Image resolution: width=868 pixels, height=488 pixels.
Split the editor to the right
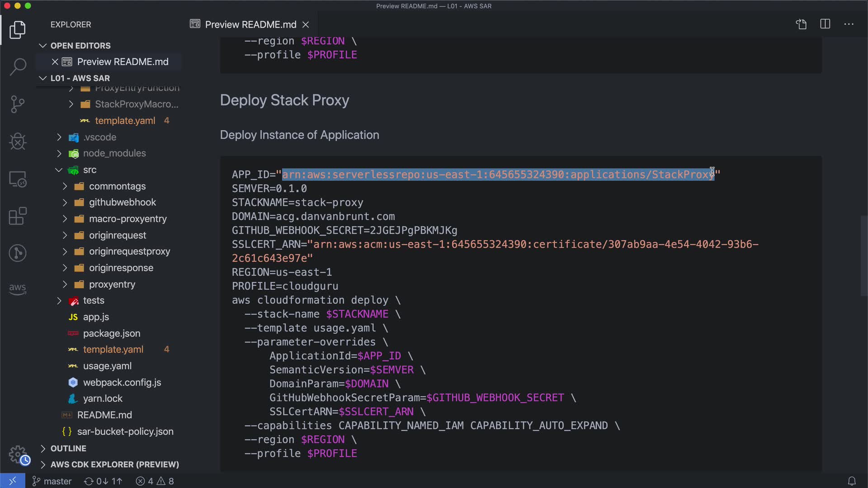point(825,24)
